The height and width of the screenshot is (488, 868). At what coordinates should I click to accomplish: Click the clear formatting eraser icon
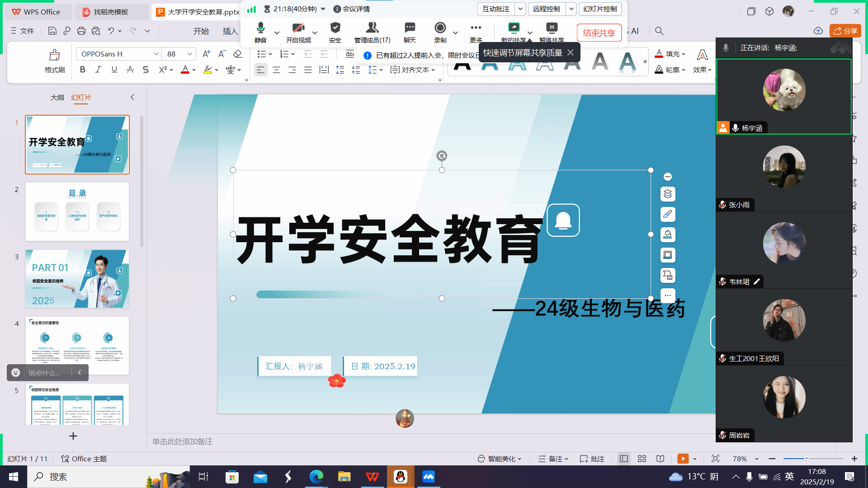[x=237, y=54]
